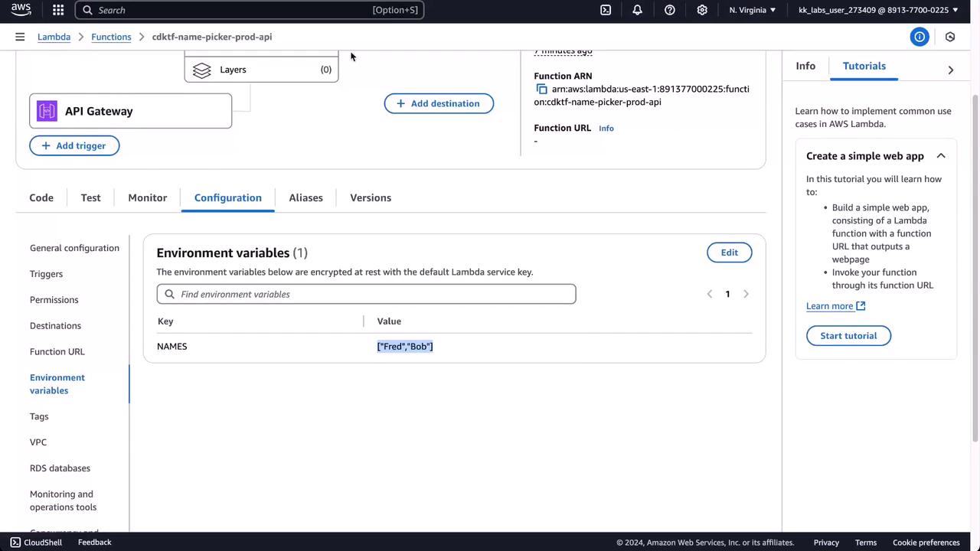This screenshot has width=980, height=551.
Task: Collapse the Create a simple web app section
Action: pyautogui.click(x=941, y=156)
